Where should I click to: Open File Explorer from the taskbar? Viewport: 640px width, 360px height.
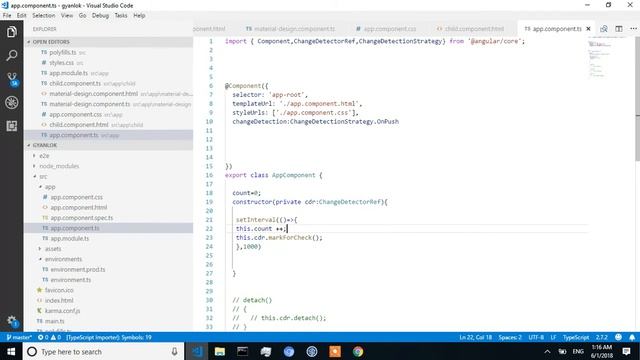pyautogui.click(x=220, y=351)
